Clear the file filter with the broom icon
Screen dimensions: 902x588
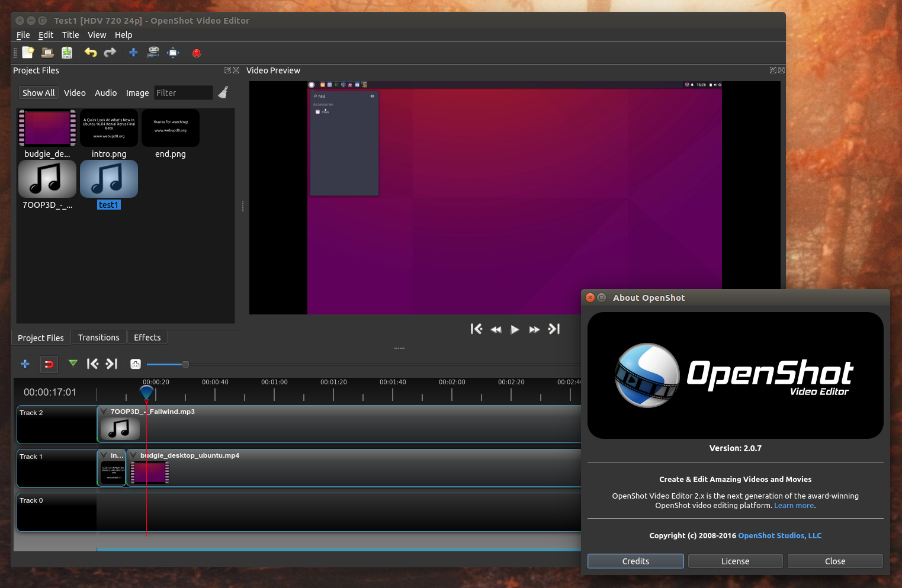click(223, 92)
